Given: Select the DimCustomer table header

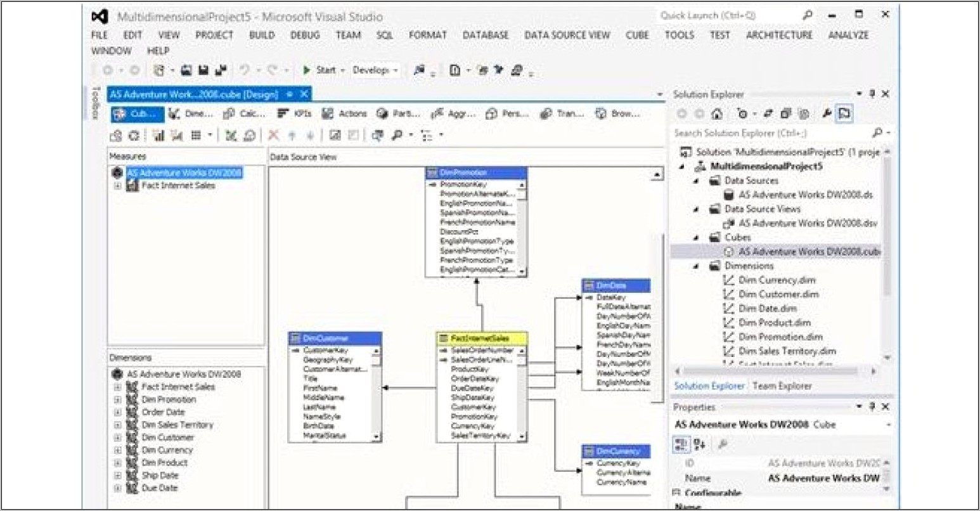Looking at the screenshot, I should 335,339.
